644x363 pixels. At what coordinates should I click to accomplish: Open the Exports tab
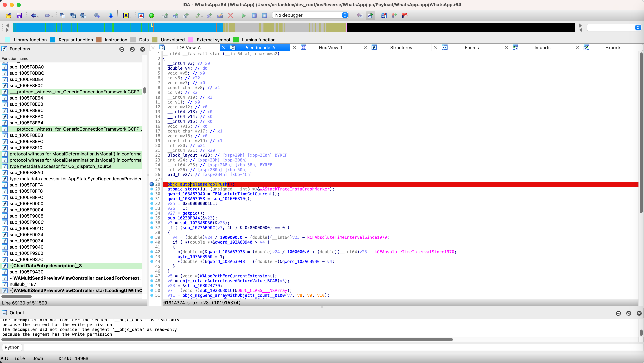[613, 47]
